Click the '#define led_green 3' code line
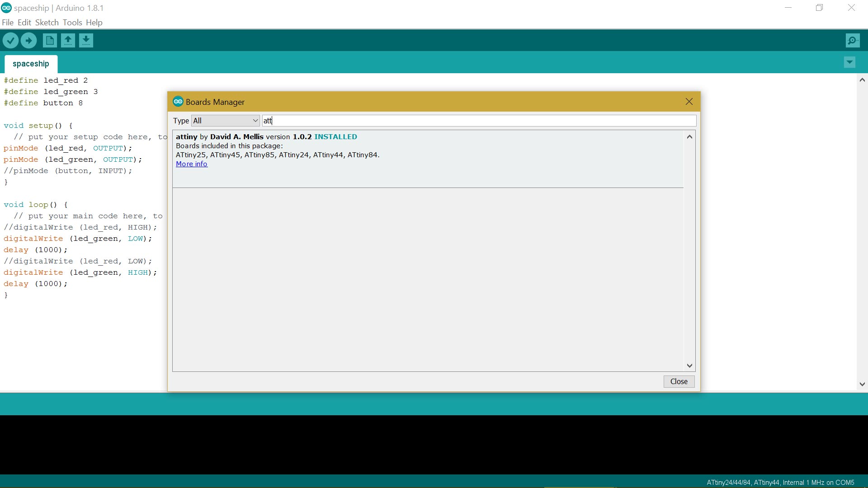 51,92
